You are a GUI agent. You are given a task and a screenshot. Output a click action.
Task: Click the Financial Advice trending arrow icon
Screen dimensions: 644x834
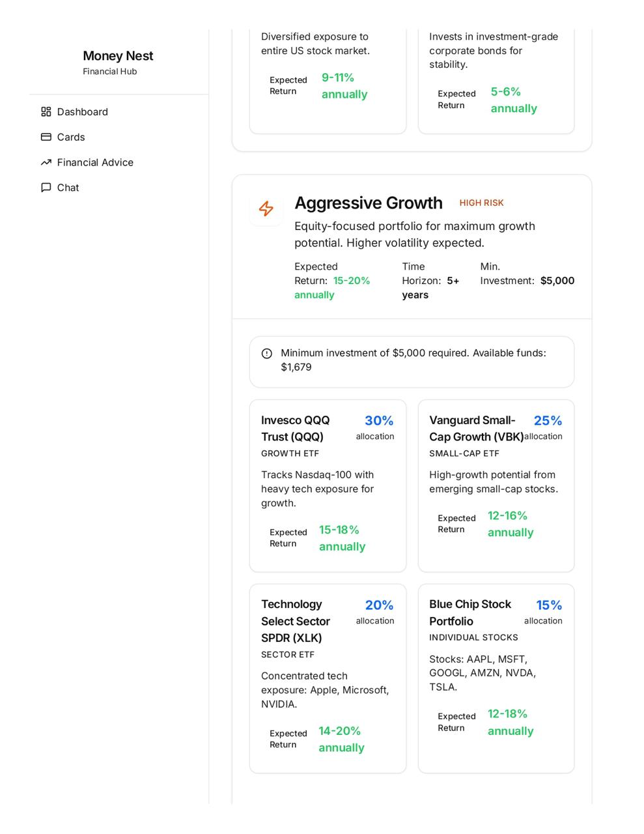[46, 162]
